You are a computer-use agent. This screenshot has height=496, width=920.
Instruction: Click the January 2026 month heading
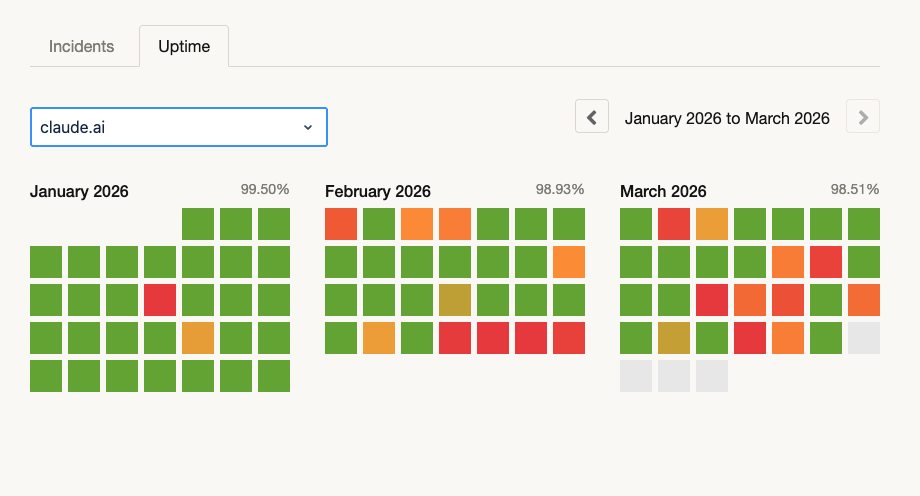pyautogui.click(x=79, y=191)
